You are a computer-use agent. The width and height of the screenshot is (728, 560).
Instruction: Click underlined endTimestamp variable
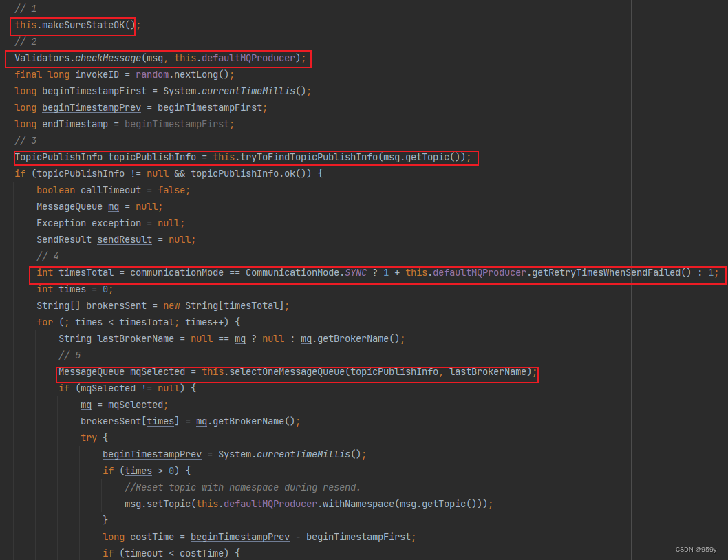click(75, 124)
